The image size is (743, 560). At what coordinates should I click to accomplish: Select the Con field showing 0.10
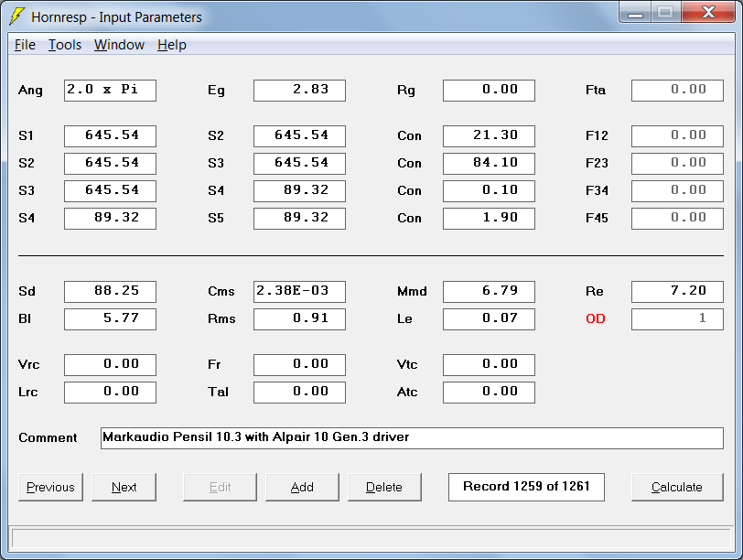[489, 191]
